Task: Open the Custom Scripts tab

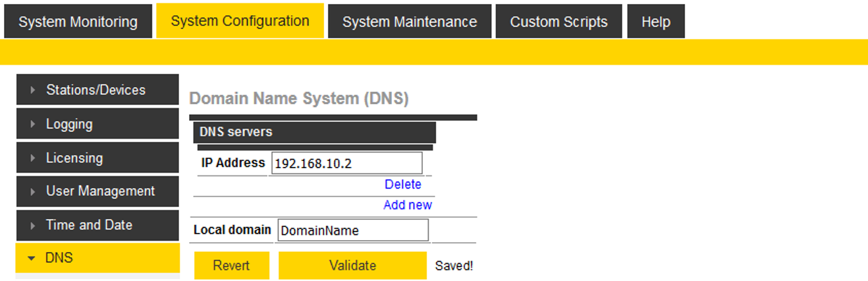Action: [558, 22]
